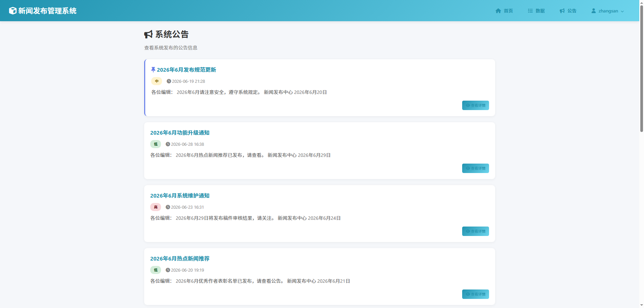
Task: View details of 2026年6月热点新闻推荐
Action: tap(475, 294)
